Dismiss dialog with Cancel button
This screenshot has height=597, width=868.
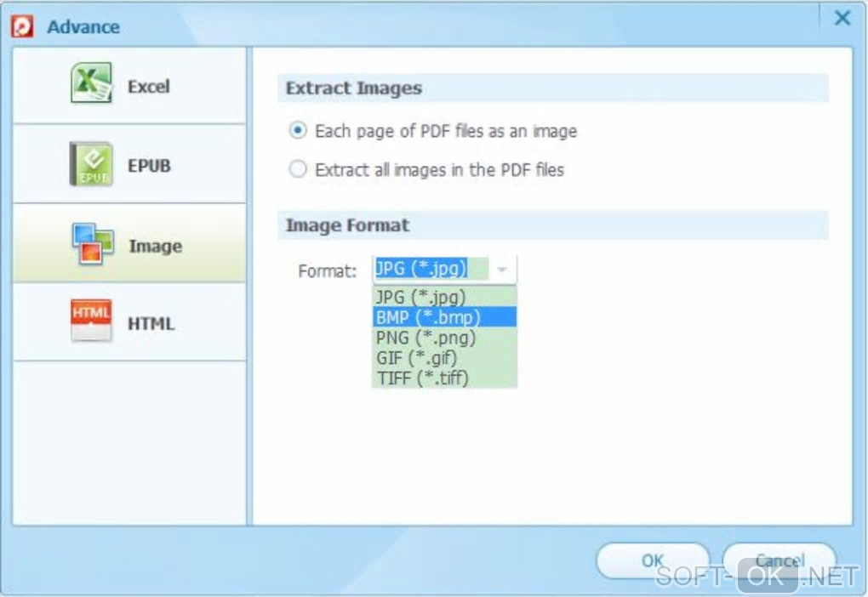click(779, 561)
